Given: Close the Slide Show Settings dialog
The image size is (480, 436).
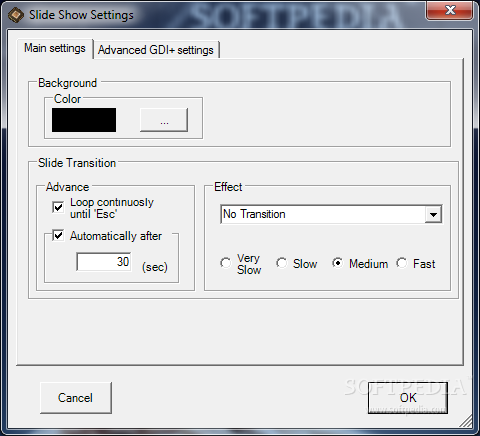Looking at the screenshot, I should pyautogui.click(x=449, y=10).
